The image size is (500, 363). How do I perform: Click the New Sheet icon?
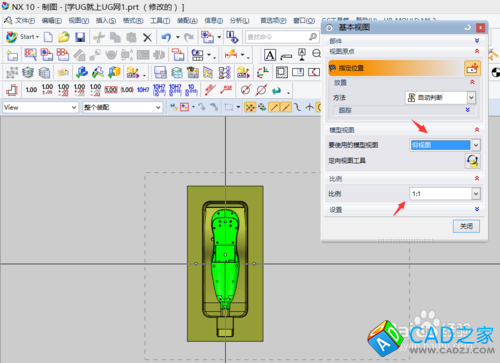(12, 54)
